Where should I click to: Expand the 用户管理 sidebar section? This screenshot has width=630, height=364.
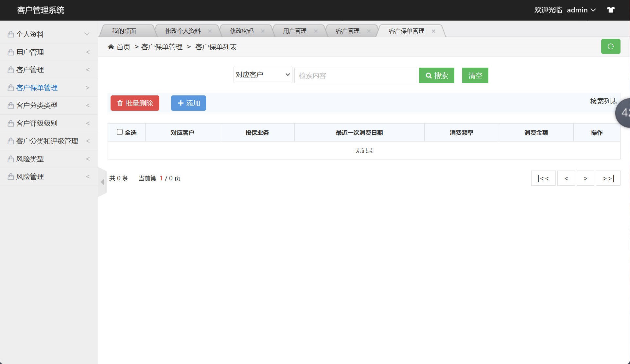(x=87, y=52)
